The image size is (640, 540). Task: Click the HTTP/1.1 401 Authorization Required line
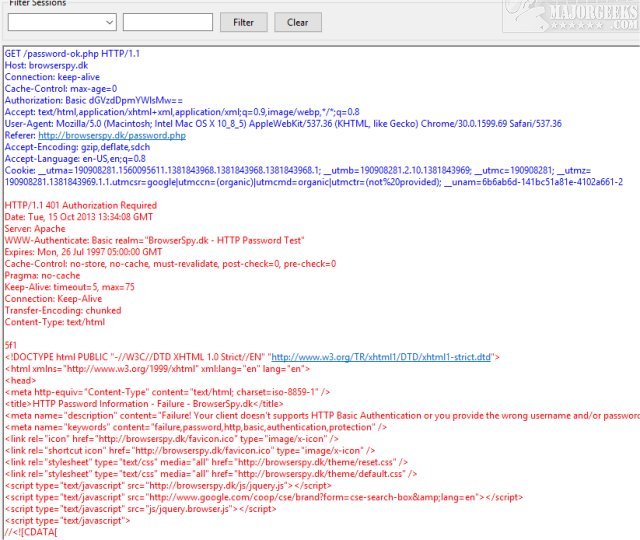(81, 205)
